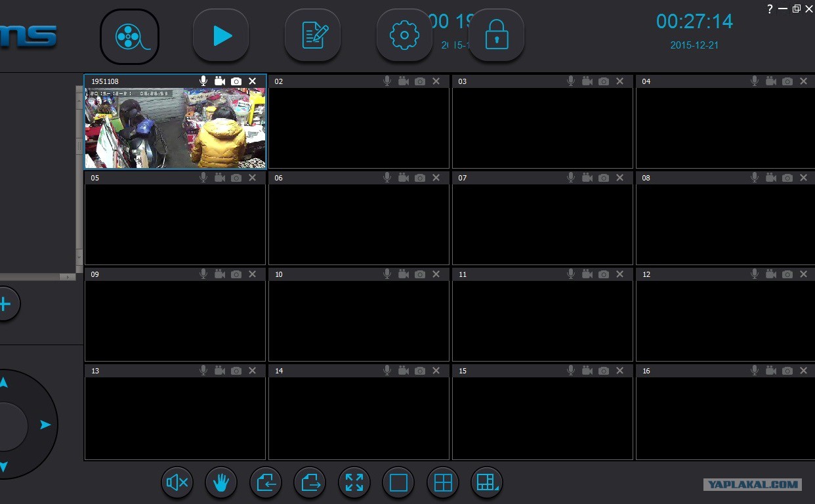Open the log notes tab with pencil
The width and height of the screenshot is (815, 504).
(x=312, y=35)
